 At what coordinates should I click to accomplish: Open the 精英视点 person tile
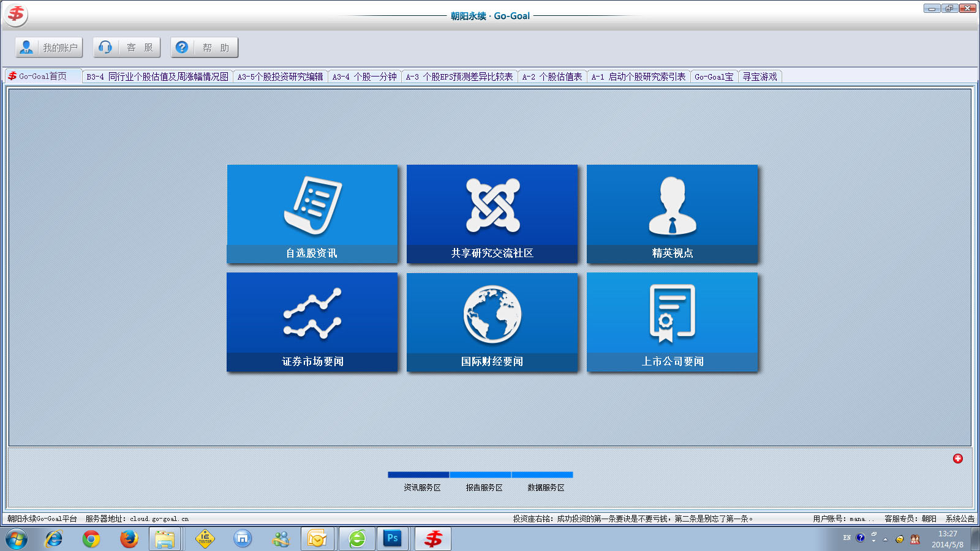tap(673, 214)
